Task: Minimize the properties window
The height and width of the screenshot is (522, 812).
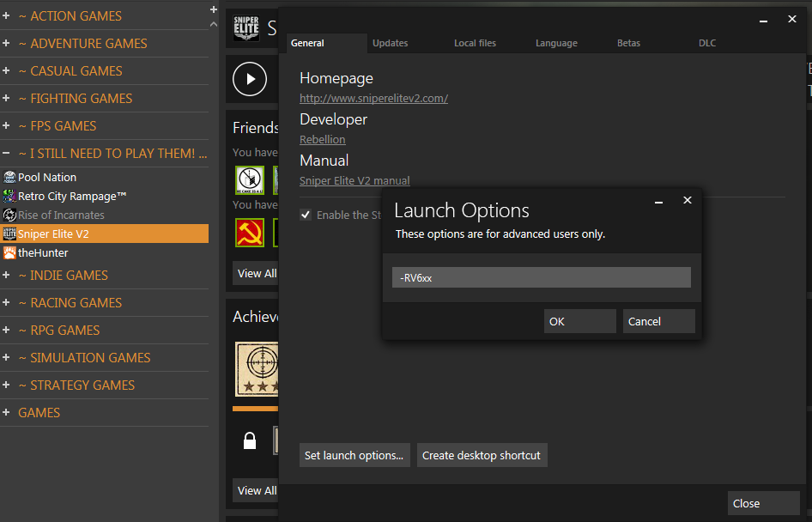Action: click(x=763, y=21)
